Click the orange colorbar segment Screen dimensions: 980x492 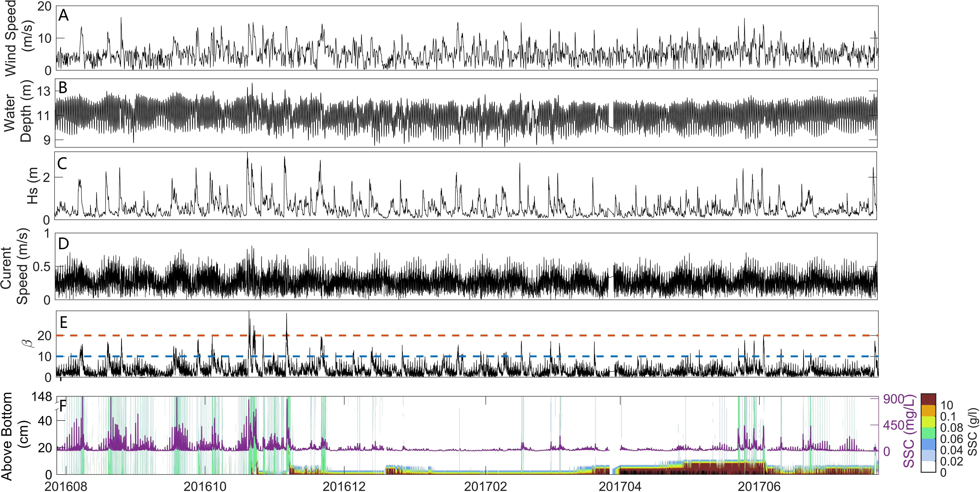(x=928, y=411)
